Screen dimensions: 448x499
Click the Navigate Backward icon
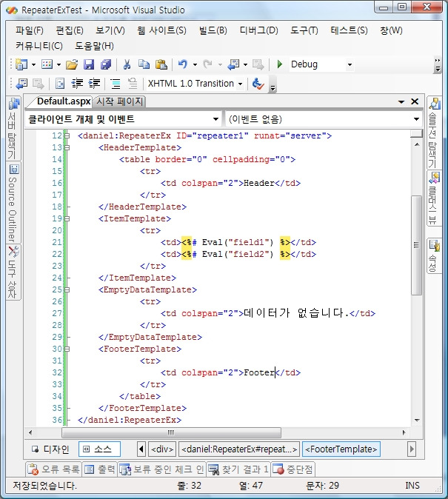point(233,64)
